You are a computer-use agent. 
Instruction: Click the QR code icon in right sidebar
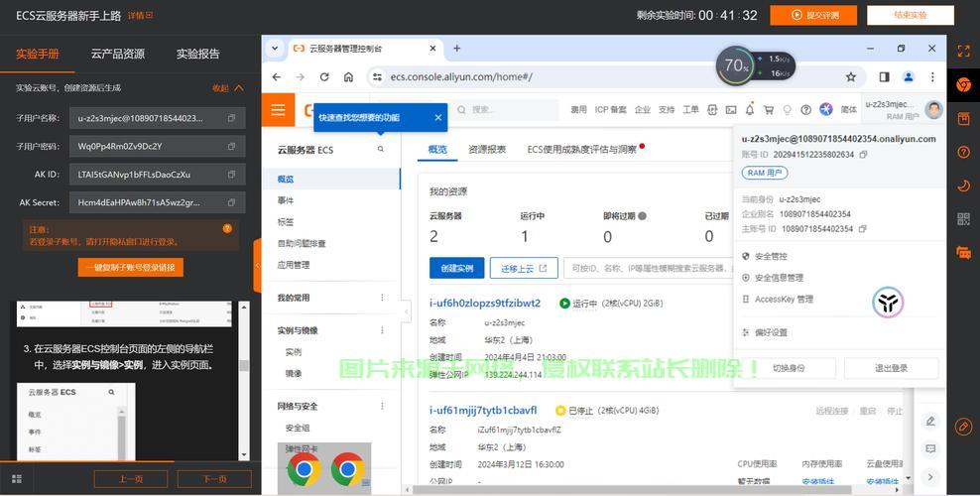(x=964, y=218)
